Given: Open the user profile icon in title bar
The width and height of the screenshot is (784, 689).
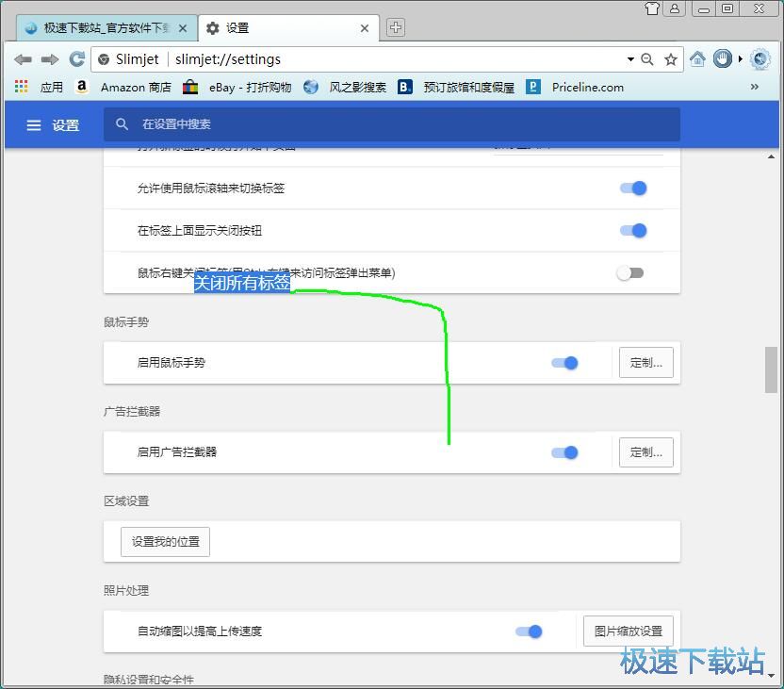Looking at the screenshot, I should [x=675, y=8].
